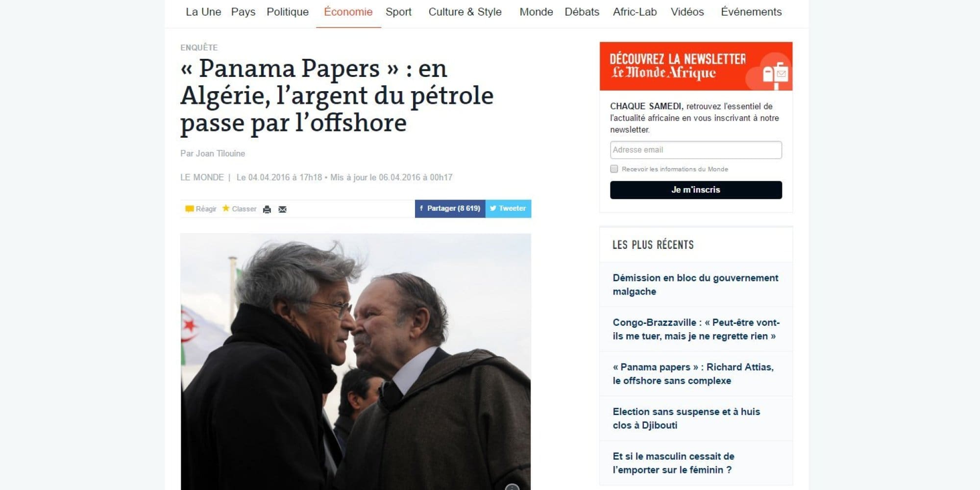This screenshot has height=490, width=980.
Task: Open the Election sans suspense à Djibouti article
Action: [x=686, y=418]
